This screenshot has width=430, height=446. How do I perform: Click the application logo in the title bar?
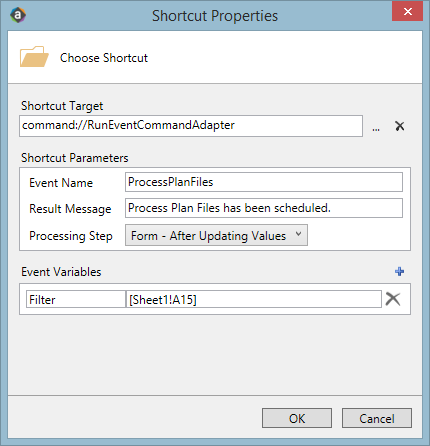(18, 15)
